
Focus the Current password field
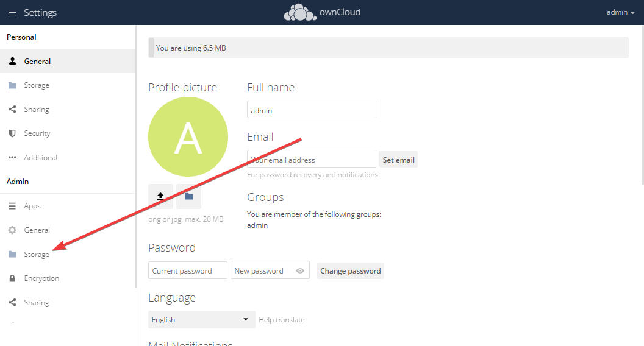(x=187, y=271)
